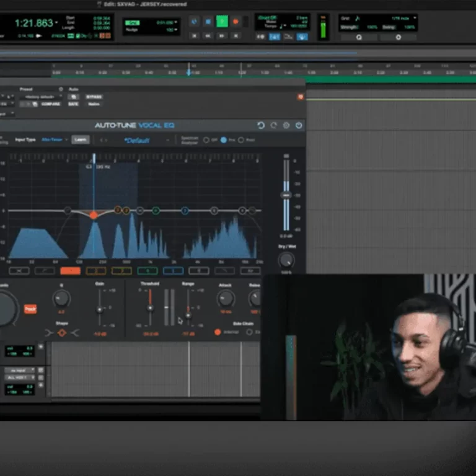The width and height of the screenshot is (476, 476).
Task: Open the Grid 1/16 note dropdown at right
Action: click(x=403, y=18)
